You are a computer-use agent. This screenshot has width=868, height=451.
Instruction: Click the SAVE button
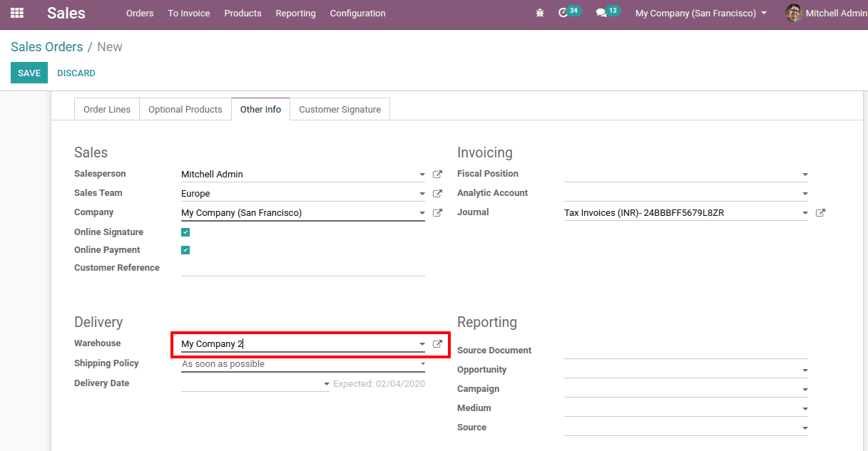[29, 73]
